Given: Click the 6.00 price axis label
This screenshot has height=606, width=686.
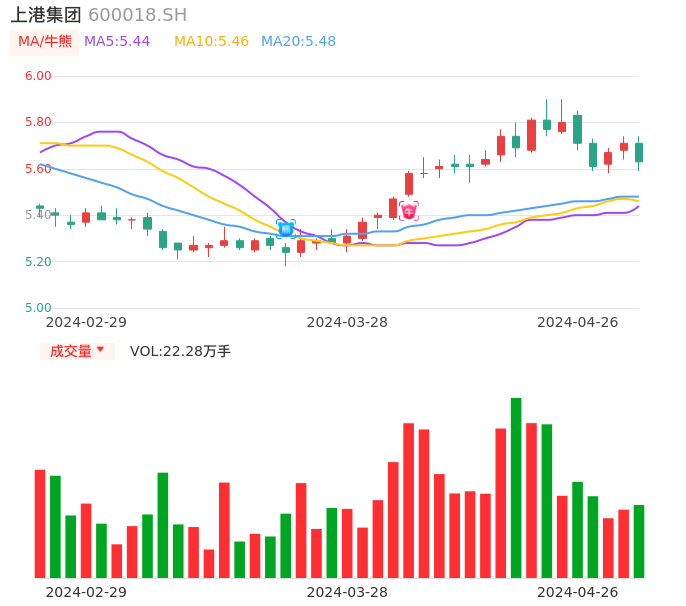Looking at the screenshot, I should pos(38,76).
